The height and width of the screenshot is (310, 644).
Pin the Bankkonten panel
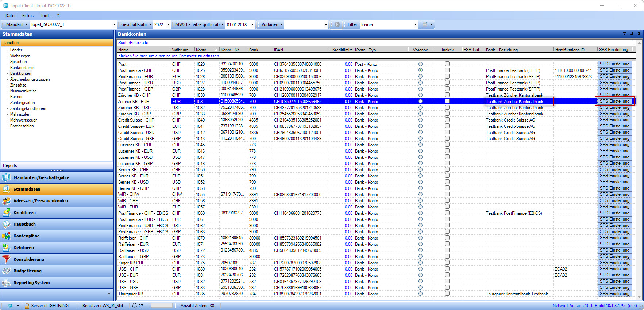click(632, 34)
